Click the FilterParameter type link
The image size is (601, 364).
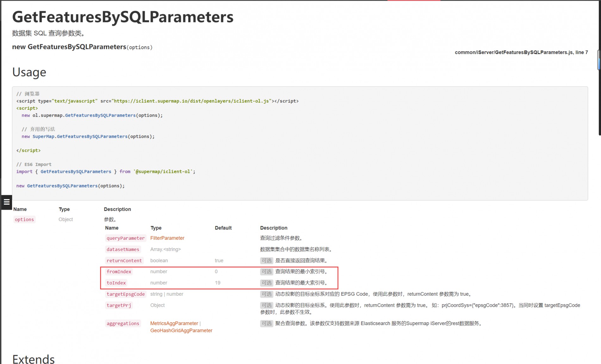coord(167,238)
